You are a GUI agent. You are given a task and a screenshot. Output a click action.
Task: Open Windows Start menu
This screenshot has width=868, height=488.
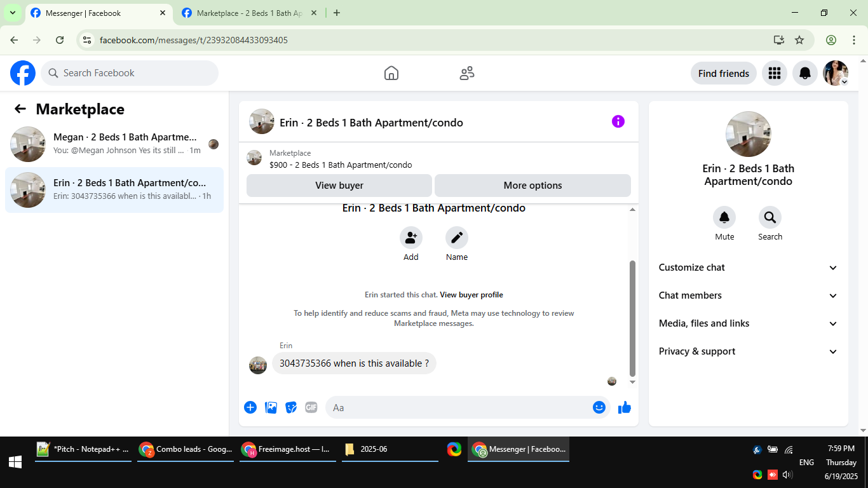15,462
